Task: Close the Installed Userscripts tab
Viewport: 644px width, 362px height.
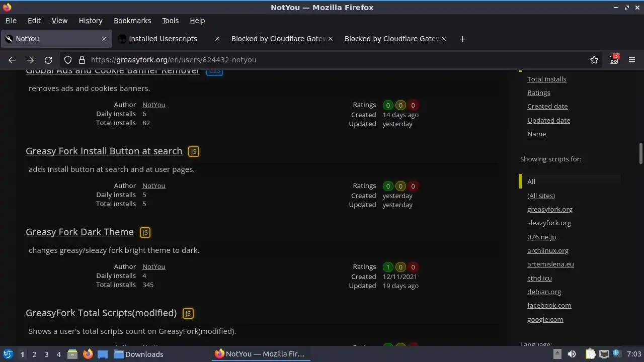Action: [217, 39]
